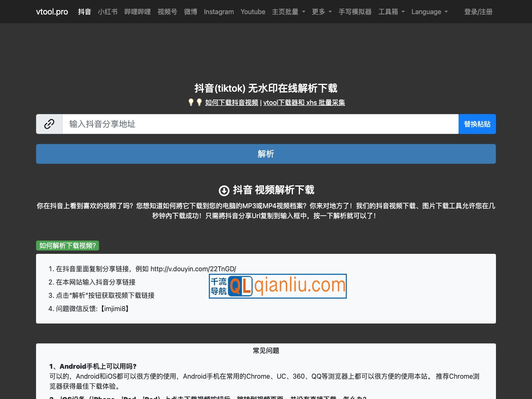Switch to the 小红书 tab
Viewport: 532px width, 399px height.
pyautogui.click(x=108, y=12)
